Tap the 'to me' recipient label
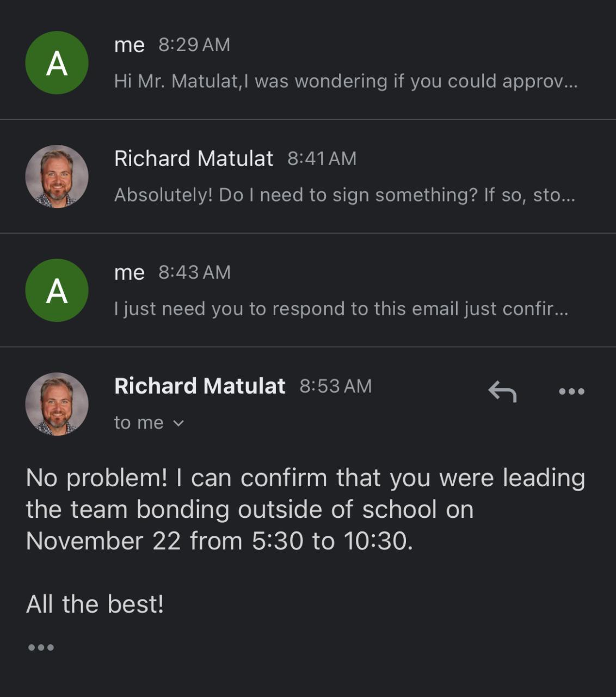 [x=139, y=423]
